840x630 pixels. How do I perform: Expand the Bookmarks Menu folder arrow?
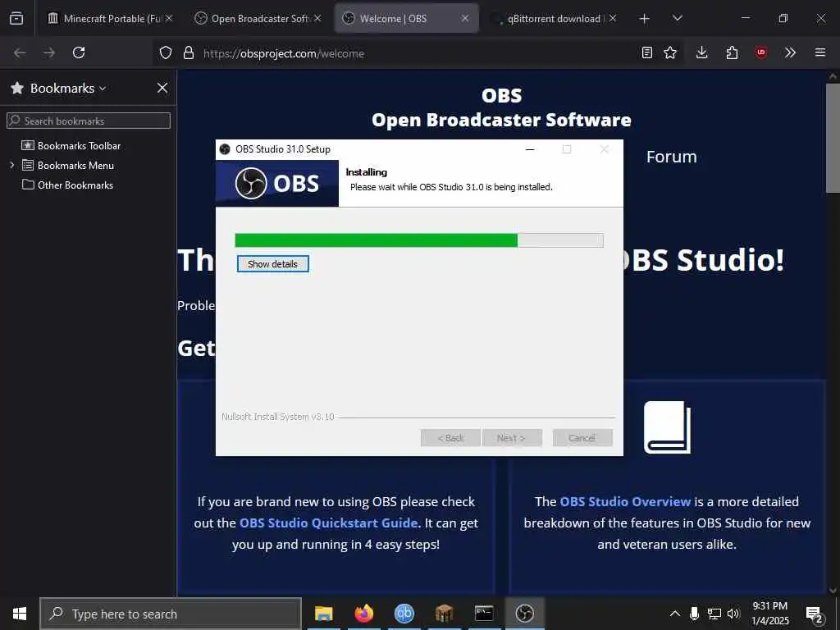coord(11,166)
